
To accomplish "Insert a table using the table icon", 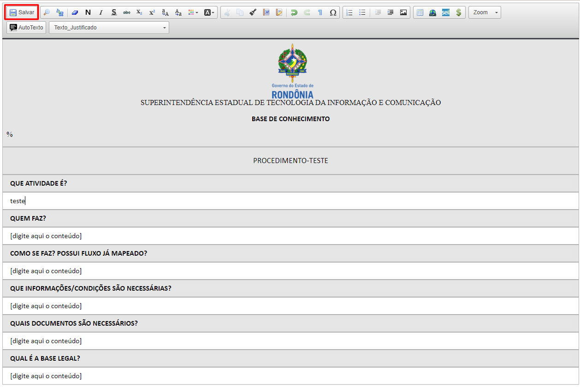I will pos(419,12).
